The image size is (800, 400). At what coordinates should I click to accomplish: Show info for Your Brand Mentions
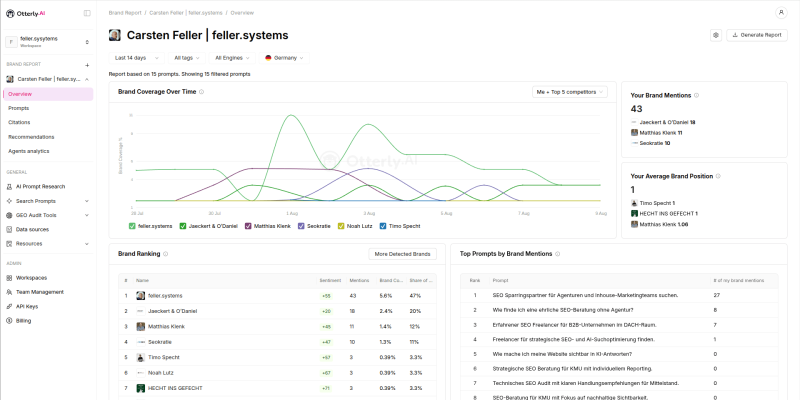click(x=697, y=95)
